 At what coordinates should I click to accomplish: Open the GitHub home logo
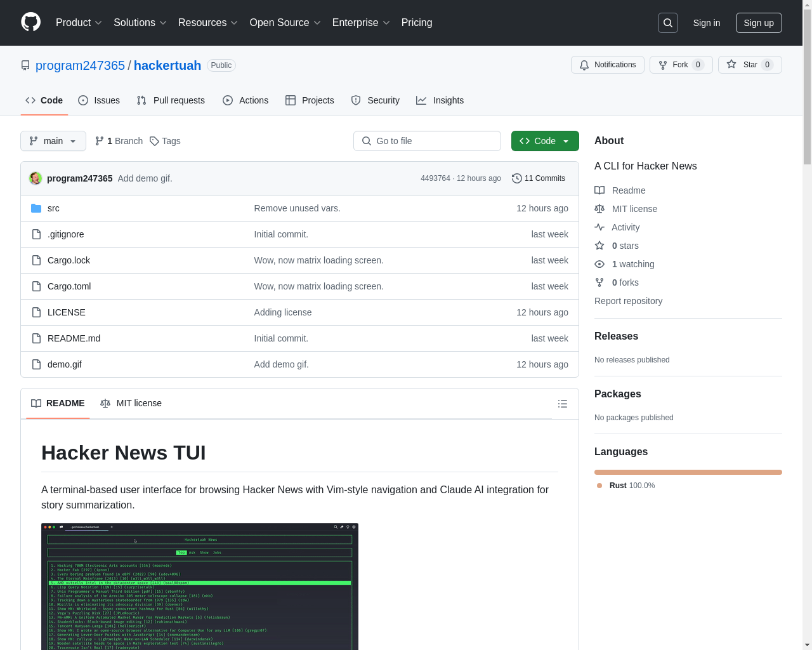coord(30,22)
